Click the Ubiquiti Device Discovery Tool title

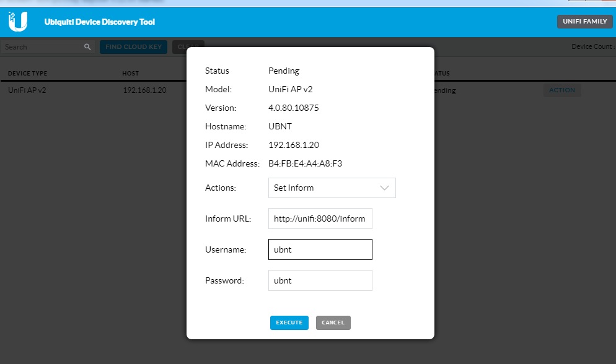click(99, 22)
